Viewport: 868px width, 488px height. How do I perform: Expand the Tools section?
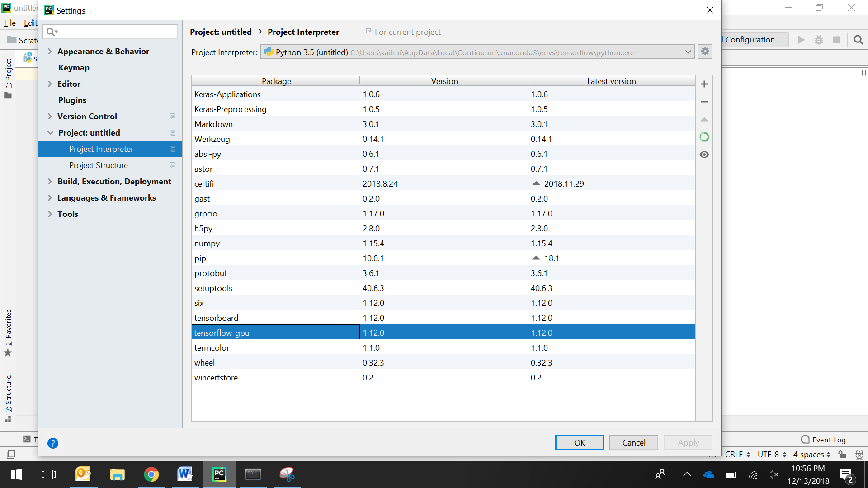[x=50, y=214]
